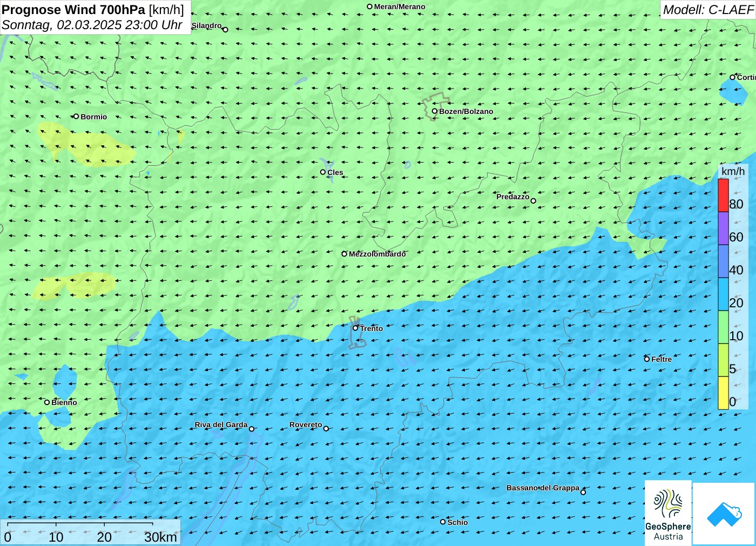
Task: Click the Bassano del Grappa marker
Action: click(x=583, y=492)
